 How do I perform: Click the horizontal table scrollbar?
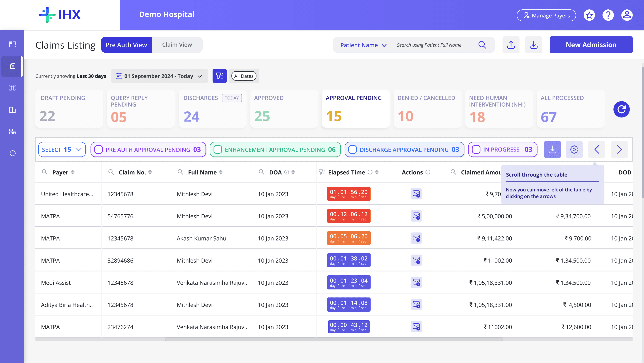[334, 339]
